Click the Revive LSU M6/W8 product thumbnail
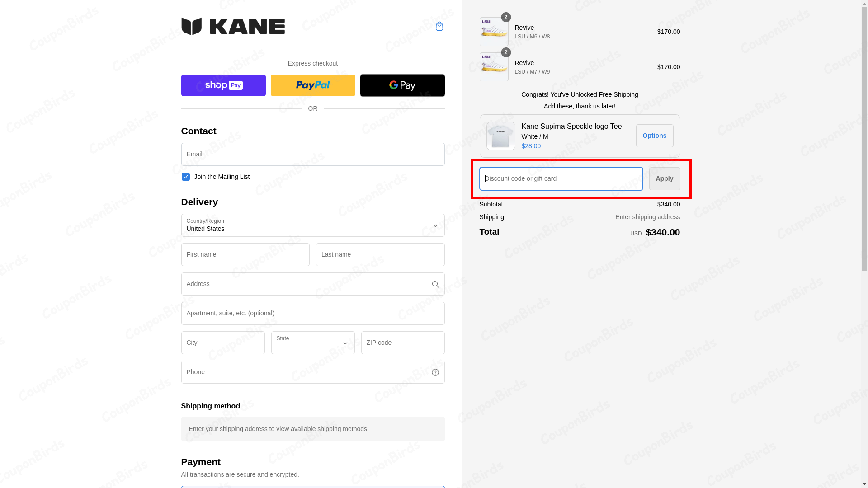This screenshot has height=488, width=868. (494, 32)
